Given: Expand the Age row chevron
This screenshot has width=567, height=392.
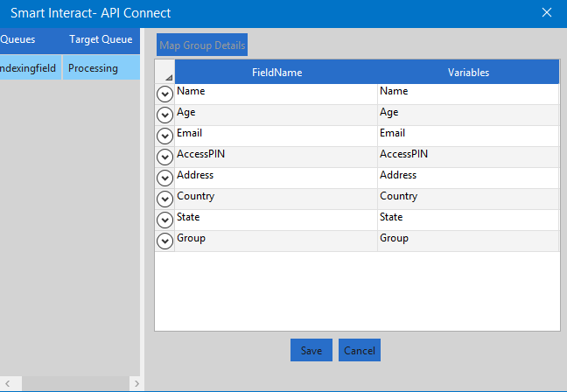Looking at the screenshot, I should tap(164, 115).
